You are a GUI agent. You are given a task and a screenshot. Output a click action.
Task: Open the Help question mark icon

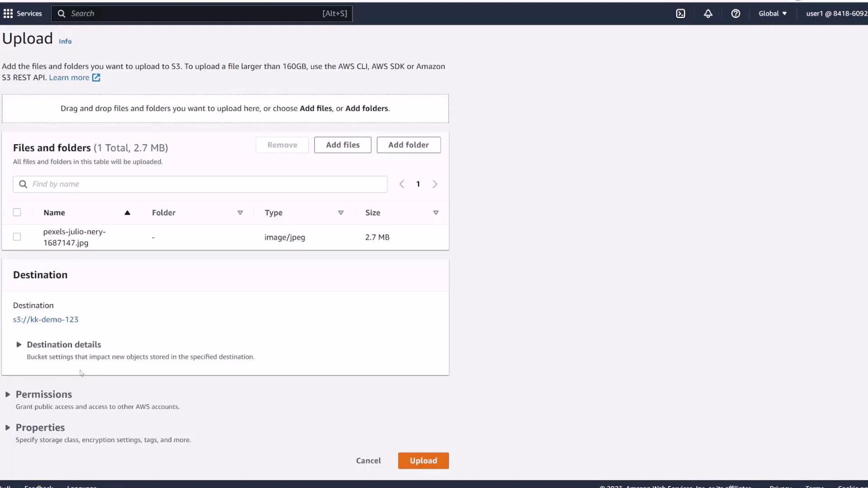click(736, 14)
